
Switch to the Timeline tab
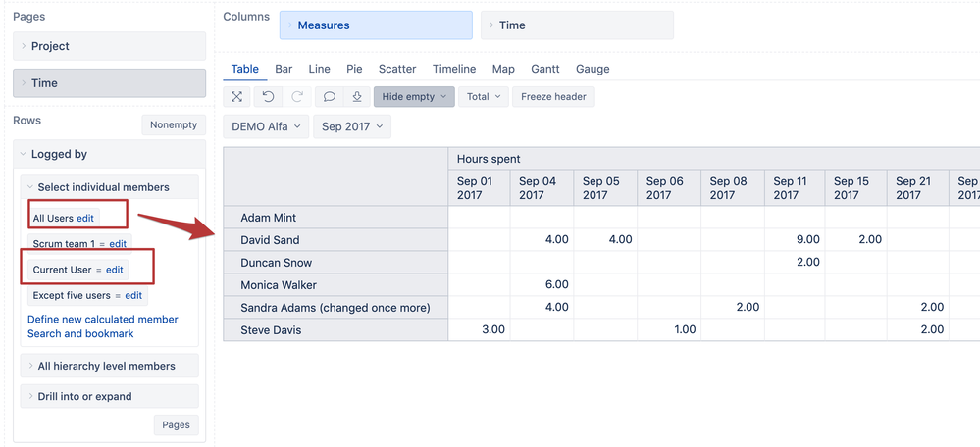coord(454,69)
